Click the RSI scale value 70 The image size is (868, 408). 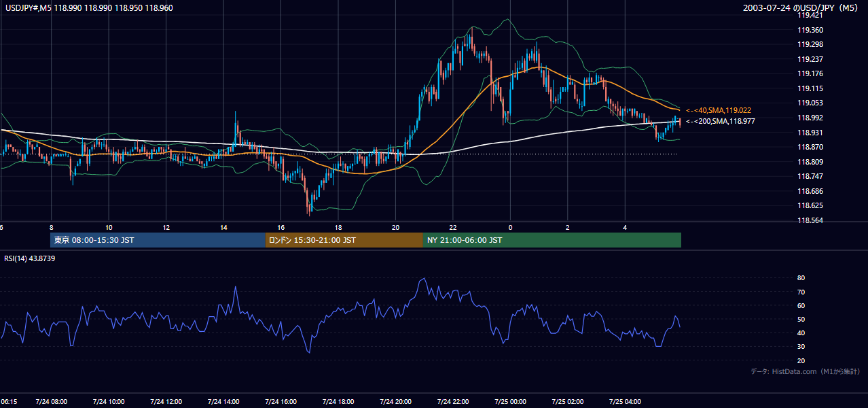801,292
